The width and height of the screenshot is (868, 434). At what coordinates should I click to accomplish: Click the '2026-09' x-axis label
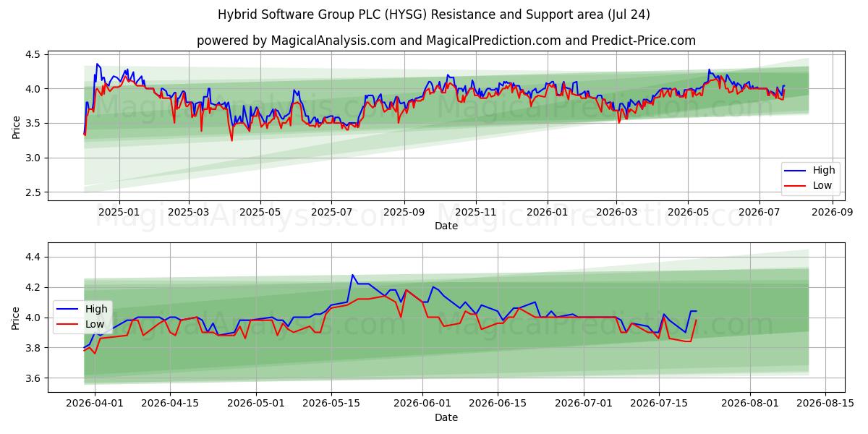point(831,212)
